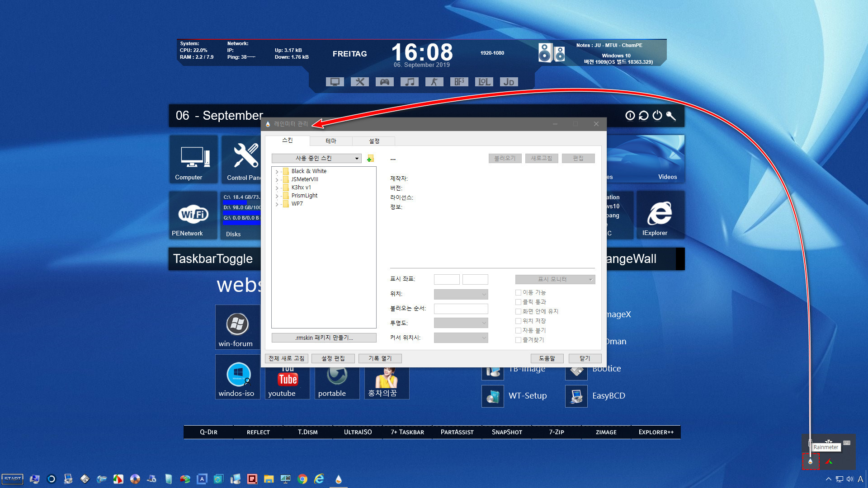Click the BF3 icon in the top skin bar
868x488 pixels.
pyautogui.click(x=459, y=82)
